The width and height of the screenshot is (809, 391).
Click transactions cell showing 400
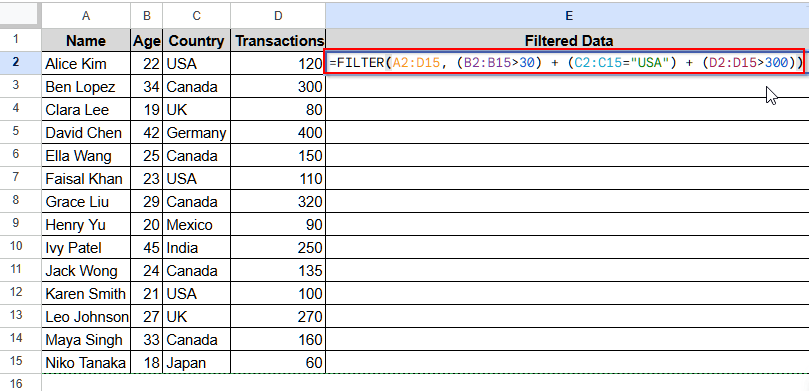(x=278, y=132)
